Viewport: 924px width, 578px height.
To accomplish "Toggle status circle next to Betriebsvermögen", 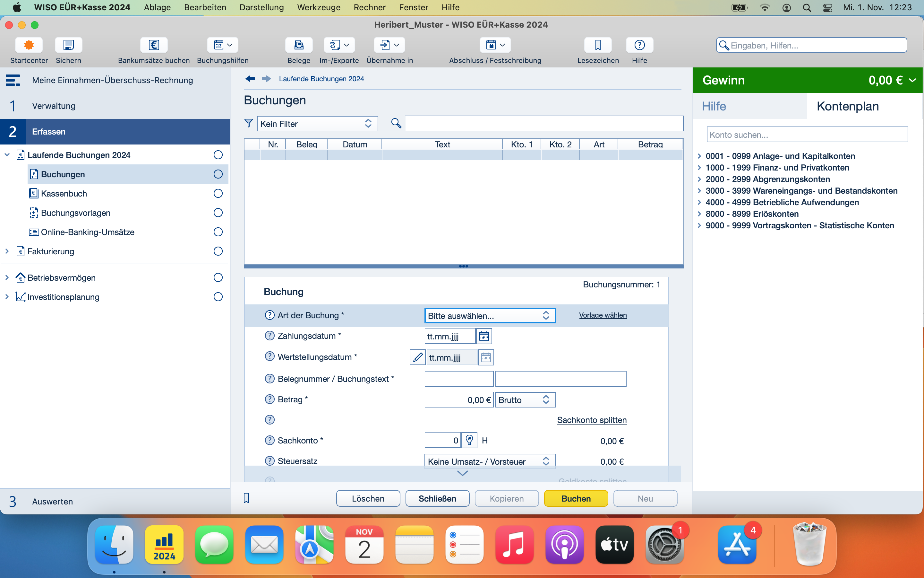I will click(x=218, y=277).
